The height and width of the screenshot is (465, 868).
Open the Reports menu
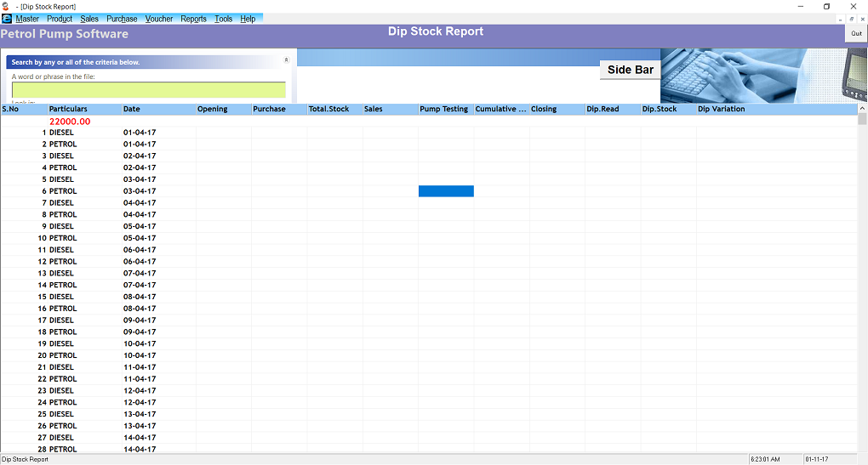tap(193, 19)
